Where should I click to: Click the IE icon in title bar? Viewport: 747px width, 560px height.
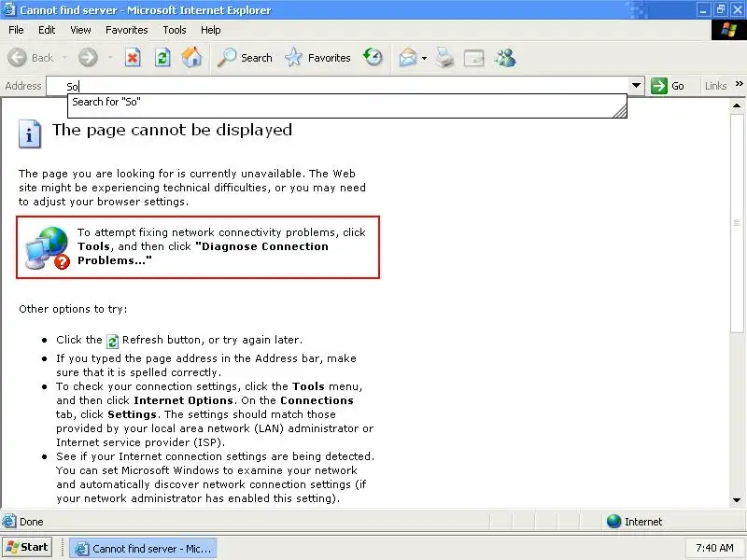[x=8, y=9]
